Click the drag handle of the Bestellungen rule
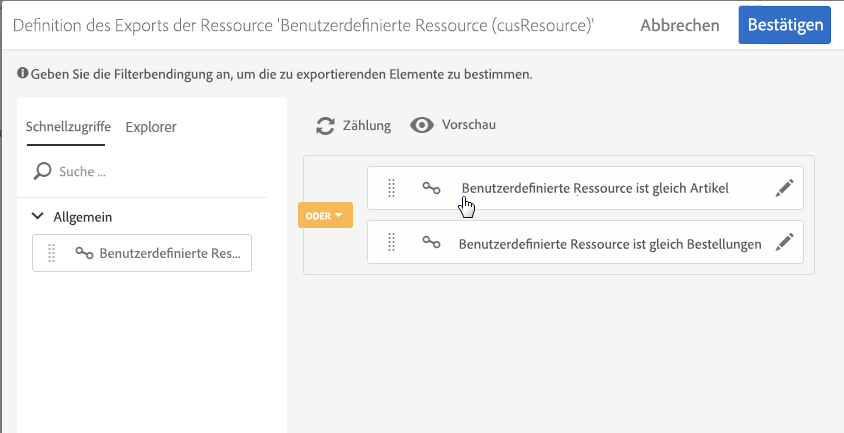Viewport: 844px width, 433px height. (392, 242)
